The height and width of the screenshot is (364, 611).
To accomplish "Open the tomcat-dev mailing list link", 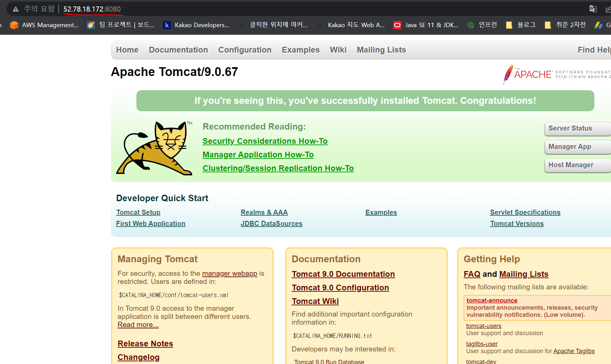I will coord(481,362).
